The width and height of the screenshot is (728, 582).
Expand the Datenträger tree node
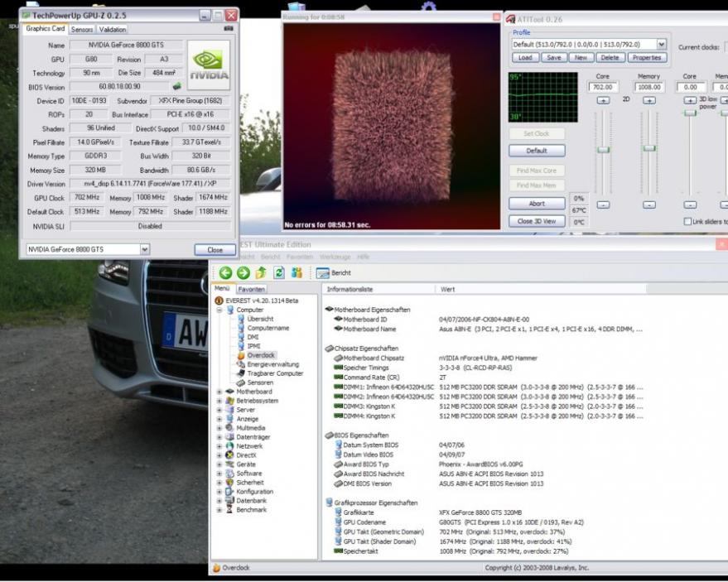[219, 437]
